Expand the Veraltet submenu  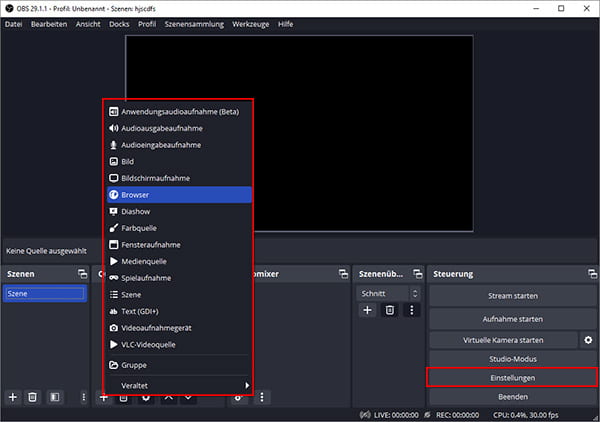pos(179,385)
